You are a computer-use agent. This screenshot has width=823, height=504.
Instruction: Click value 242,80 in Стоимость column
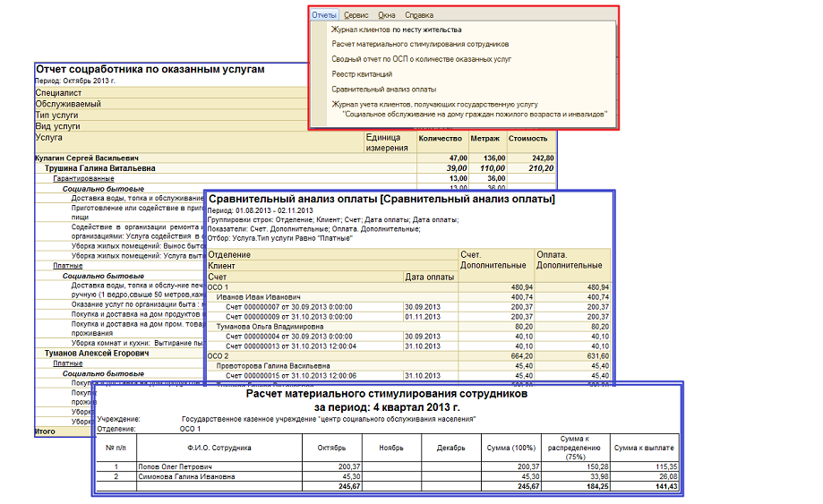542,158
